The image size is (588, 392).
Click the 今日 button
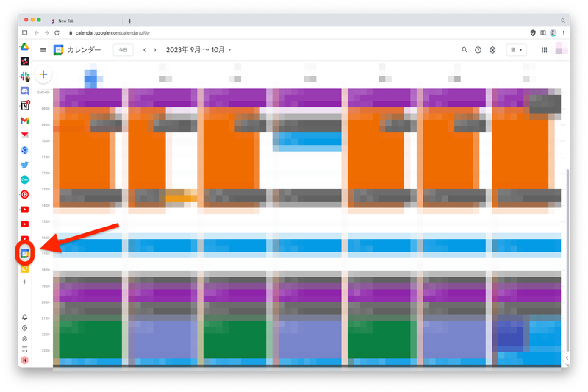coord(123,50)
